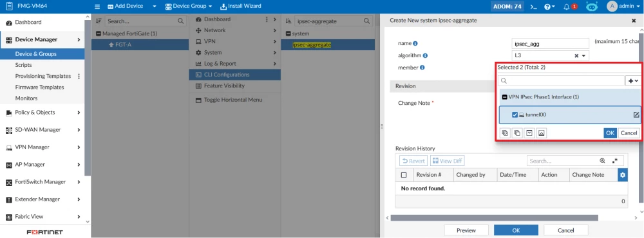Click the collapse-all box icon in member popup
644x238 pixels.
542,133
